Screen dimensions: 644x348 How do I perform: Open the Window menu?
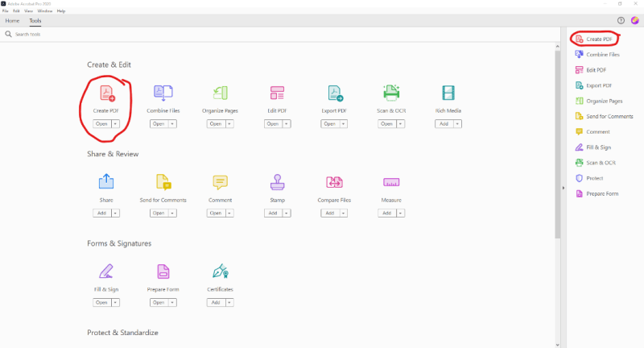(45, 11)
